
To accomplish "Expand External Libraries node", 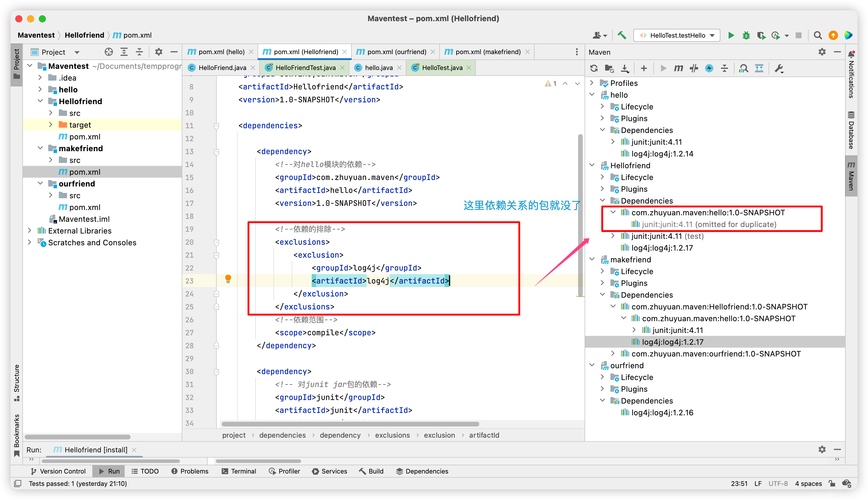I will coord(29,230).
